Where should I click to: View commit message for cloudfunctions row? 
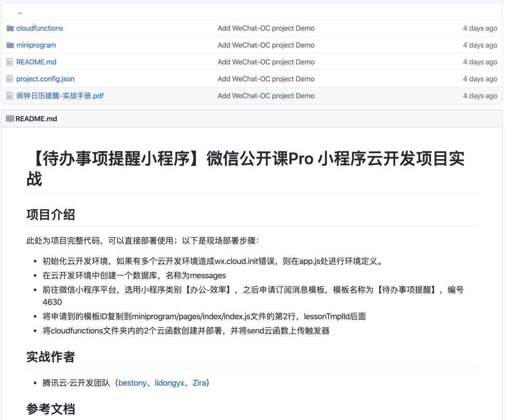(266, 28)
